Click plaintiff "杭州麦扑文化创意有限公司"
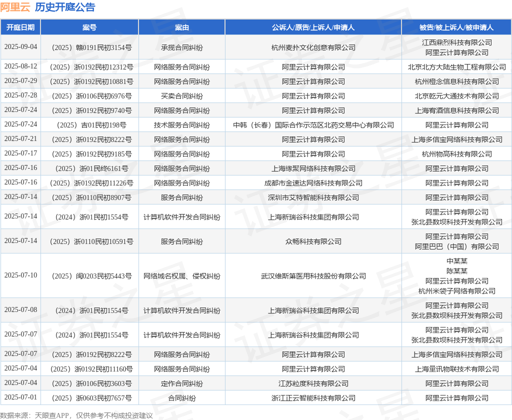Image resolution: width=512 pixels, height=420 pixels. (313, 47)
